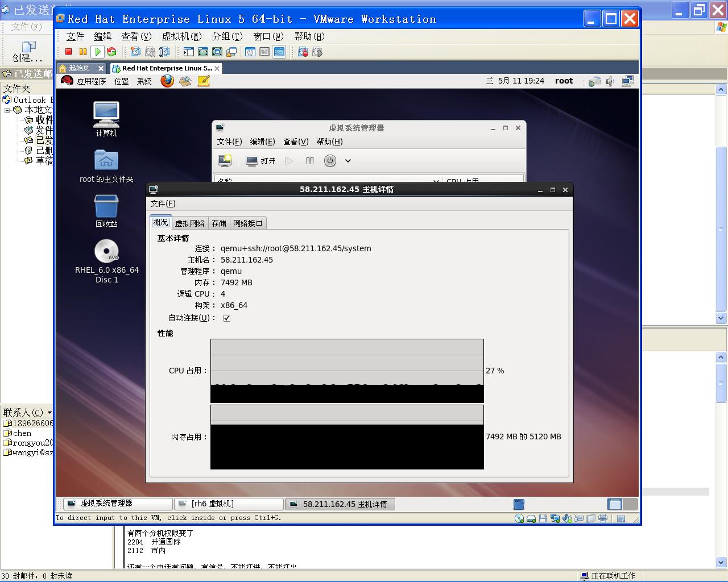This screenshot has width=728, height=582.
Task: Click the Open (打开) button in Virtual Machine Manager
Action: (260, 161)
